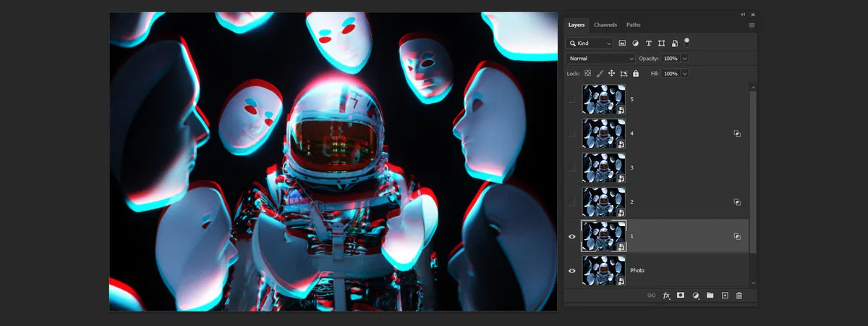868x326 pixels.
Task: Lock image pixels brush icon
Action: [x=600, y=73]
